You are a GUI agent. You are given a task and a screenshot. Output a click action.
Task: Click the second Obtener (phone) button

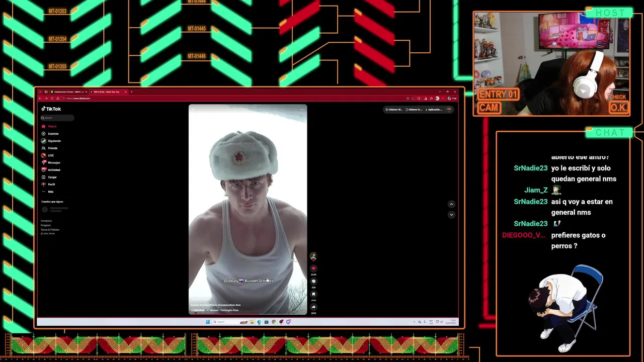coord(414,110)
